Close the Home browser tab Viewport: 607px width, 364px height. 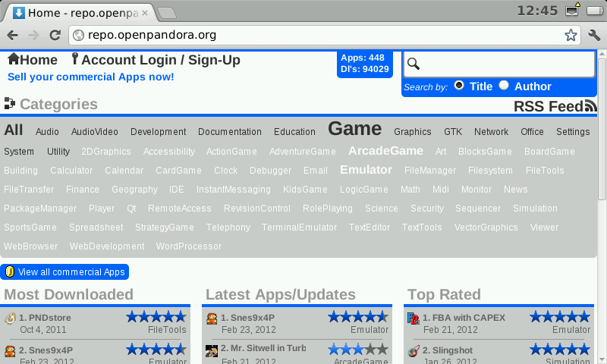[145, 13]
